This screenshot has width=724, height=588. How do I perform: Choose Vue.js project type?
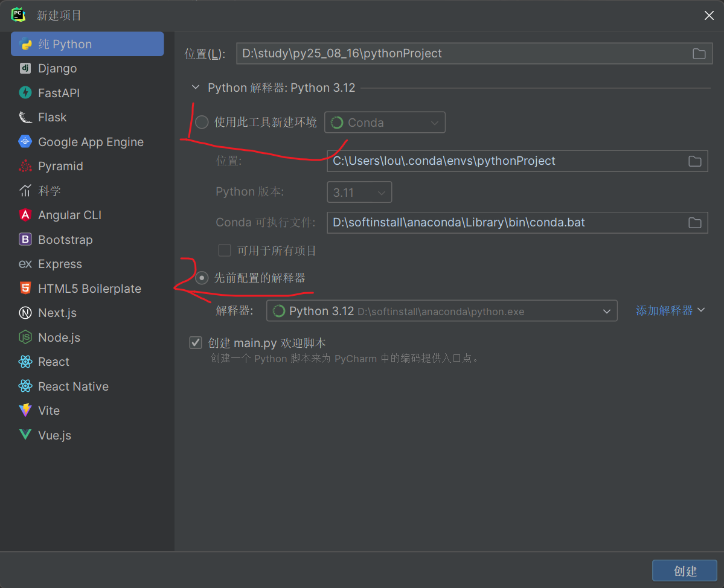88,435
